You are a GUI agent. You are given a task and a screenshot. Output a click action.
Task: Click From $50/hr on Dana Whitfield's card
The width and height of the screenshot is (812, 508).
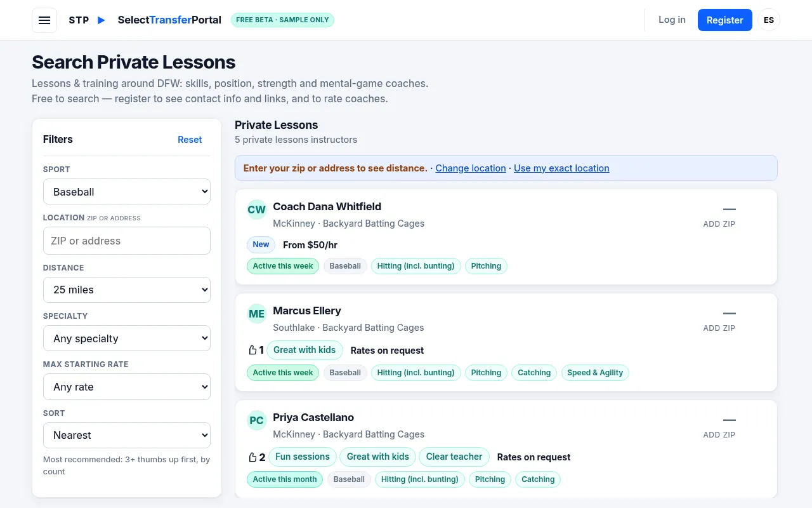[x=310, y=245]
